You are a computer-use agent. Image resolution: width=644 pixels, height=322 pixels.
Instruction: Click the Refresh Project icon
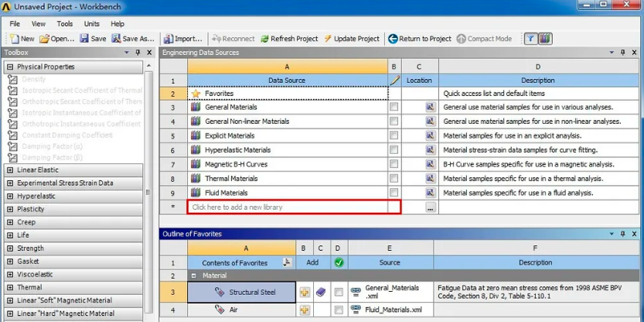(265, 39)
